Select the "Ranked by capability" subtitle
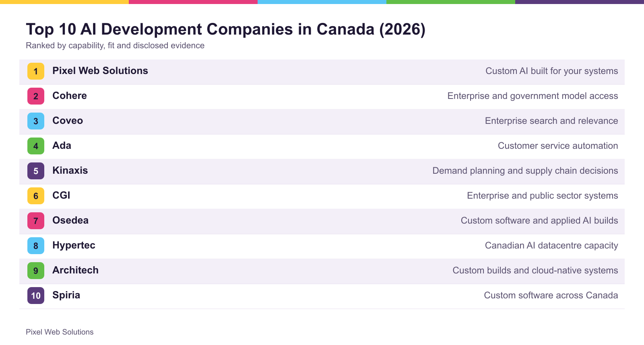The image size is (644, 345). [x=115, y=45]
